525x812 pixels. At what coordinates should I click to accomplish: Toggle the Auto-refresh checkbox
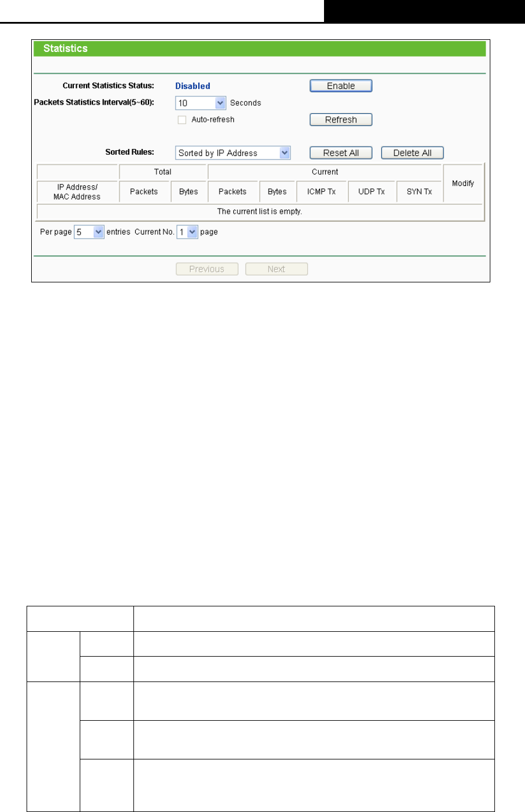click(x=182, y=120)
